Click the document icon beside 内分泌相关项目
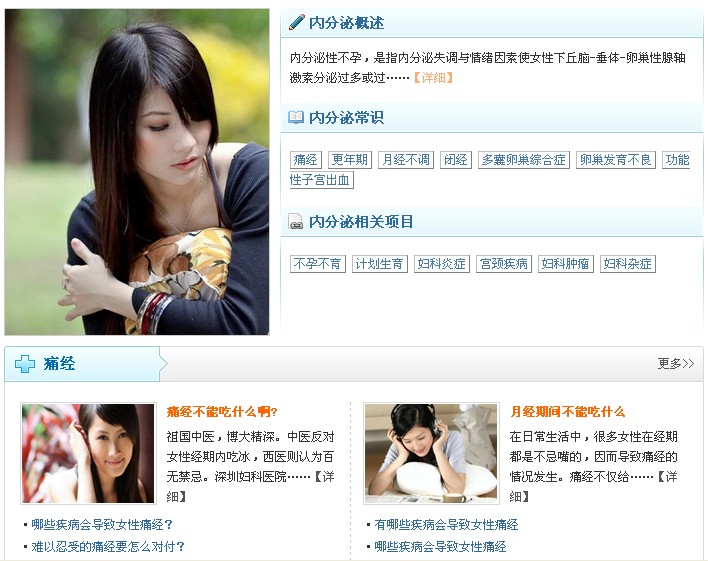The width and height of the screenshot is (708, 561). (x=296, y=221)
